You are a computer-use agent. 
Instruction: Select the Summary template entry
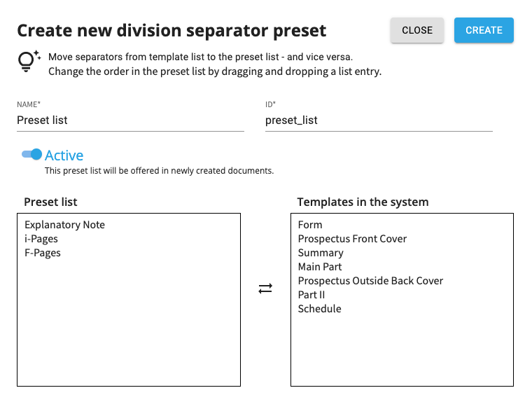coord(321,253)
